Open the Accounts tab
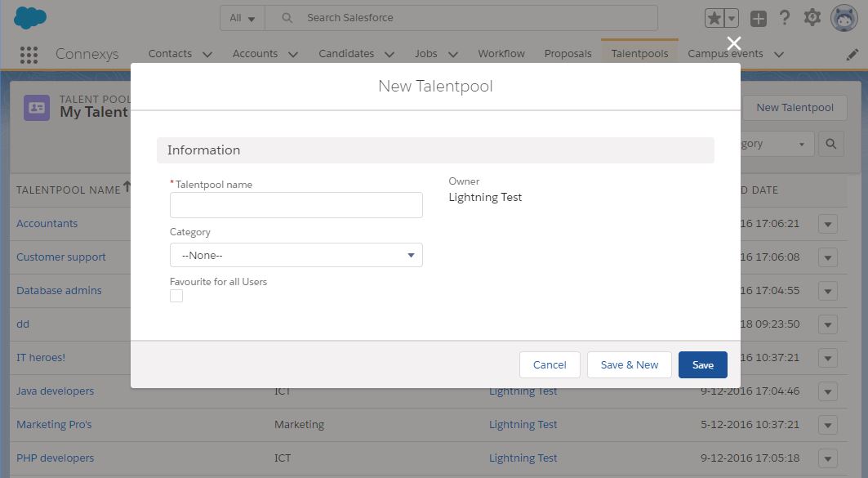 click(256, 54)
